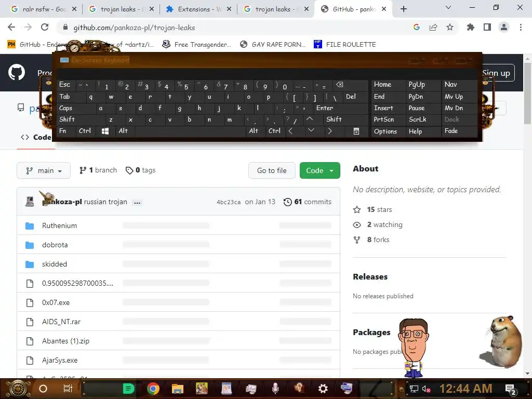Tap the down arrow key on the keyboard
532x399 pixels.
pos(311,130)
